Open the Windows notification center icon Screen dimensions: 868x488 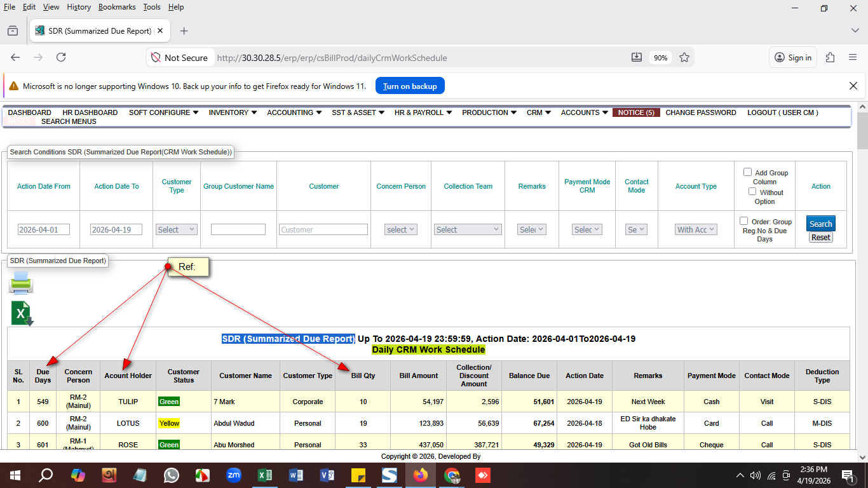pos(848,475)
